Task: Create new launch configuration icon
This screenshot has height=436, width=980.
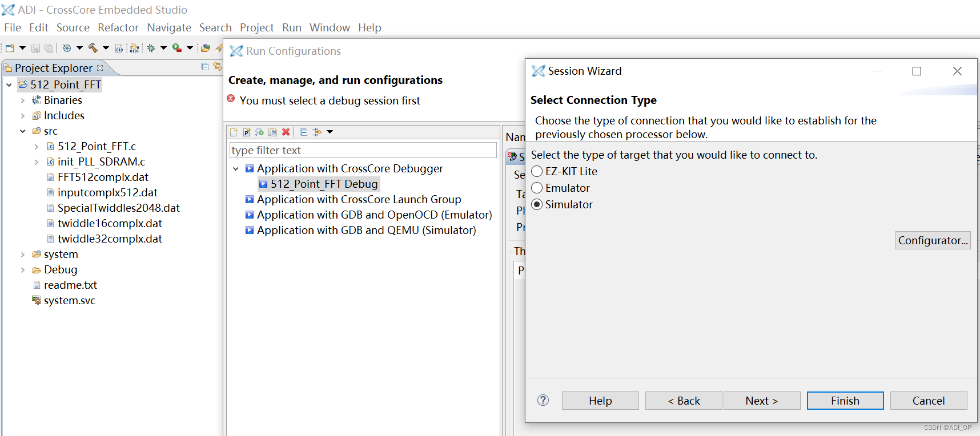Action: pos(234,132)
